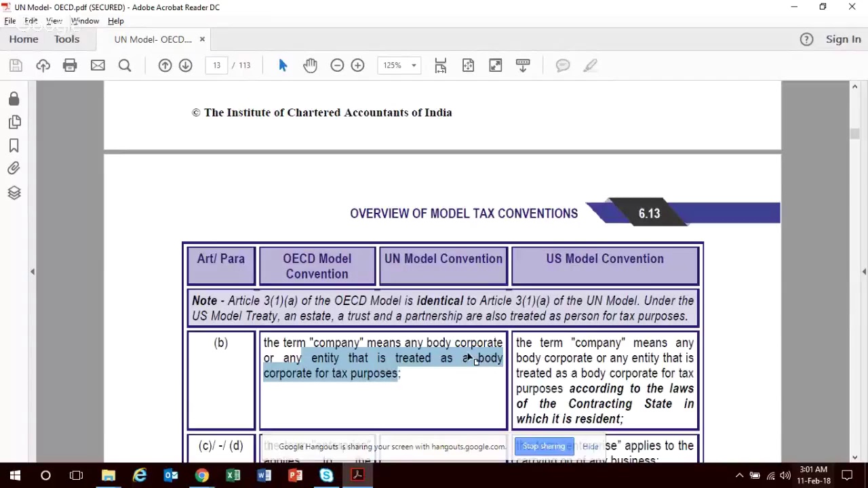Click the US Model Convention header cell
The image size is (868, 488).
[605, 265]
